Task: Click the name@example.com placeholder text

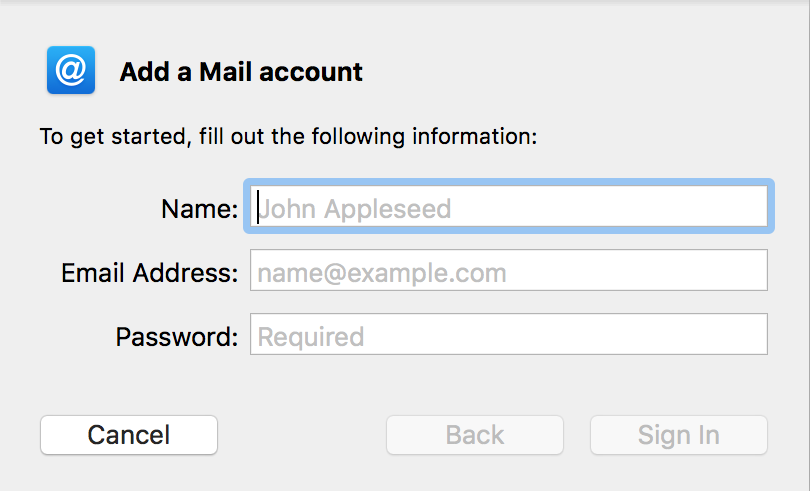Action: click(x=382, y=273)
